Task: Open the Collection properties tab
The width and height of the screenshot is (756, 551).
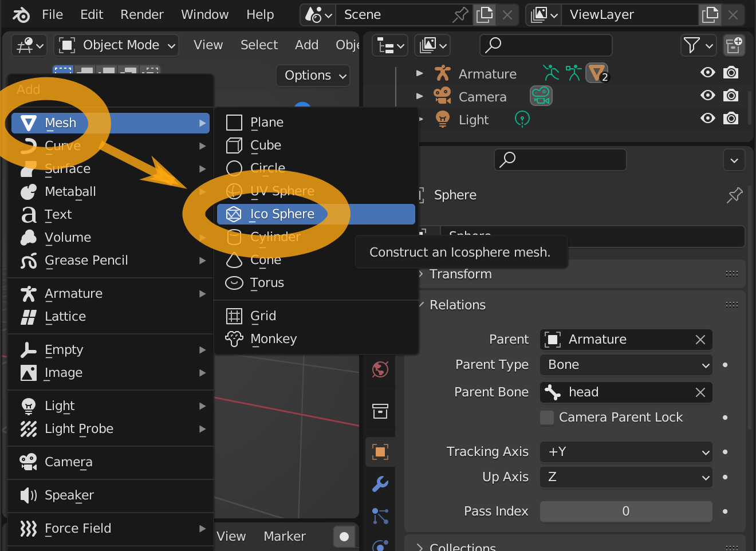Action: click(x=380, y=411)
